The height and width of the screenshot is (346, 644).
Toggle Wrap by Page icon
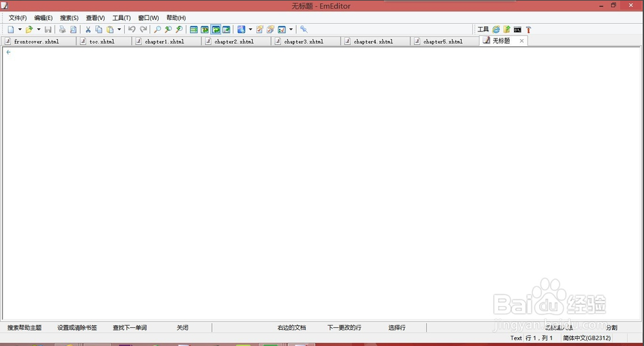(x=226, y=30)
